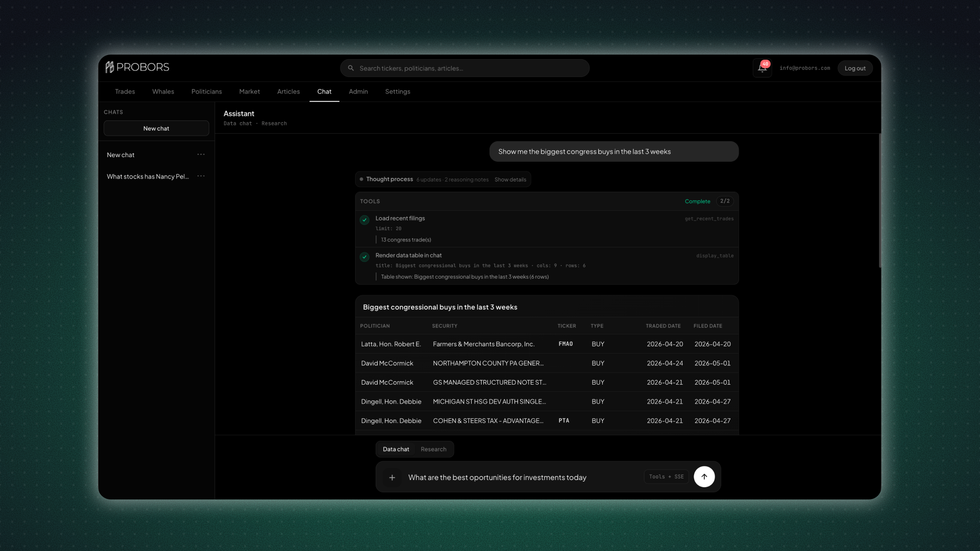Click 'COHEN & STEERS TAX - ADVANTAGE...' cell
The width and height of the screenshot is (980, 551).
tap(488, 421)
